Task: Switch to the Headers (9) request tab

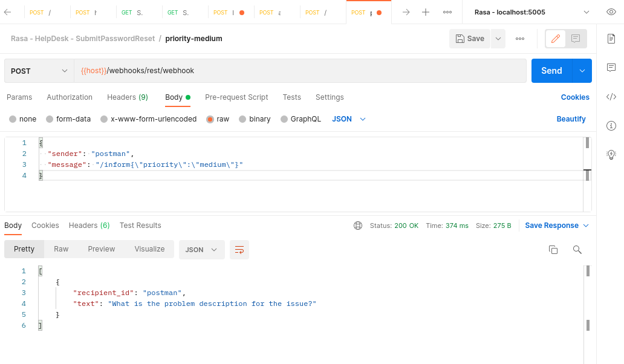Action: coord(127,97)
